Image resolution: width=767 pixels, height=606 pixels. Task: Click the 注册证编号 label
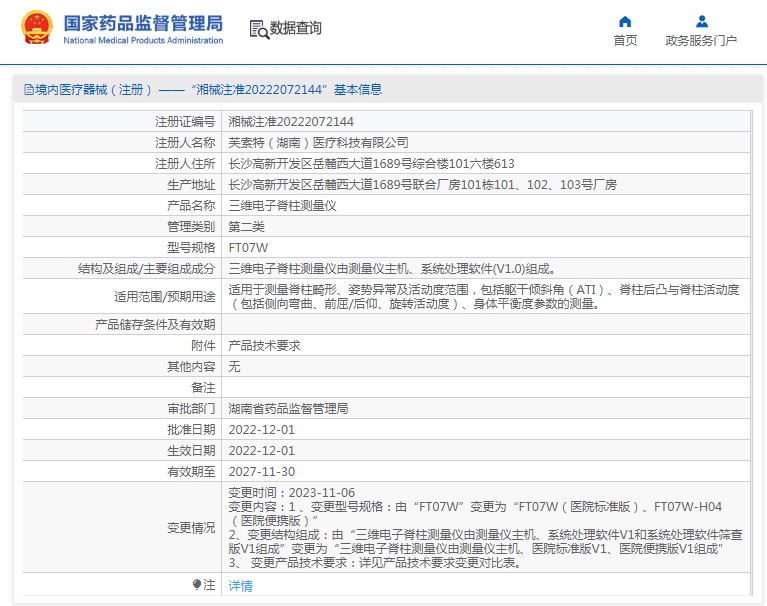185,121
